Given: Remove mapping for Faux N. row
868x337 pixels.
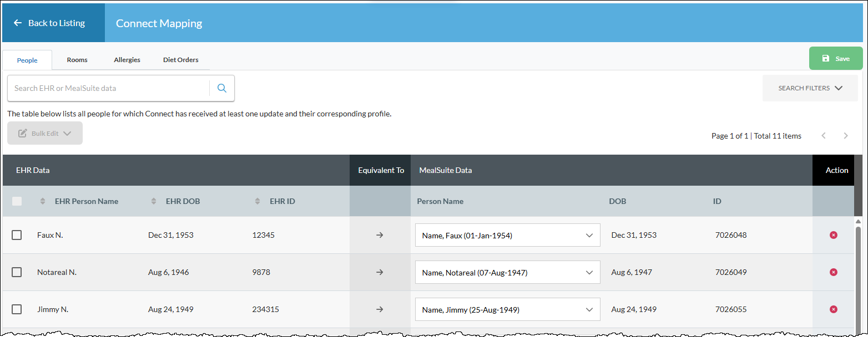Looking at the screenshot, I should pyautogui.click(x=833, y=235).
